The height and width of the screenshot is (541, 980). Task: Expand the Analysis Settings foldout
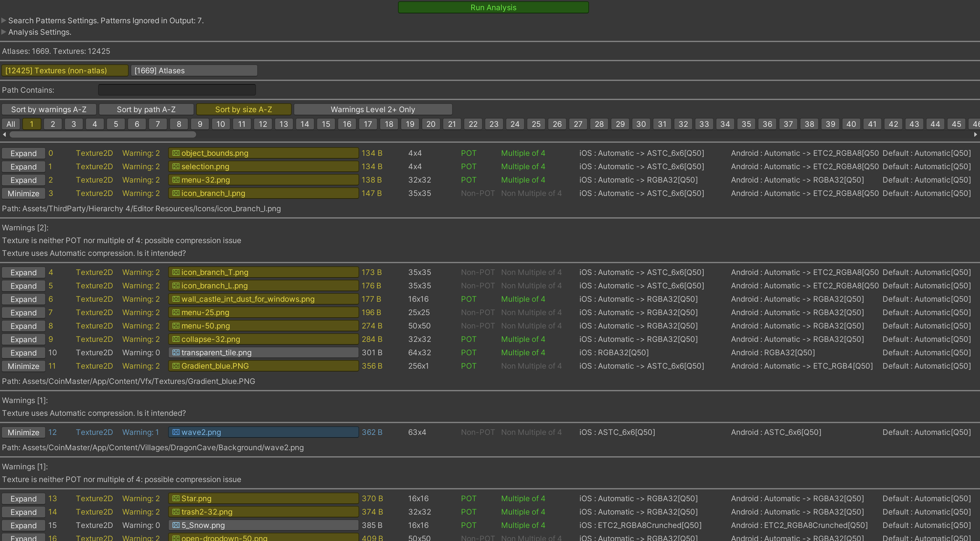tap(4, 32)
